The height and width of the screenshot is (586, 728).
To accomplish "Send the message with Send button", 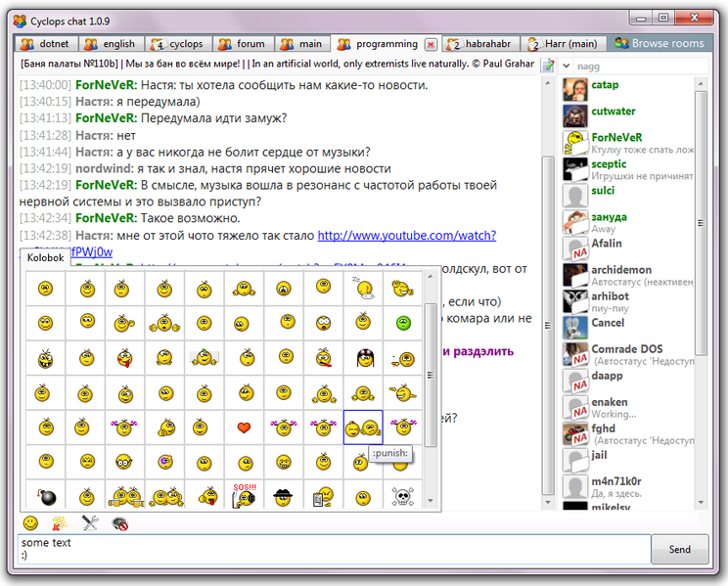I will click(x=679, y=550).
